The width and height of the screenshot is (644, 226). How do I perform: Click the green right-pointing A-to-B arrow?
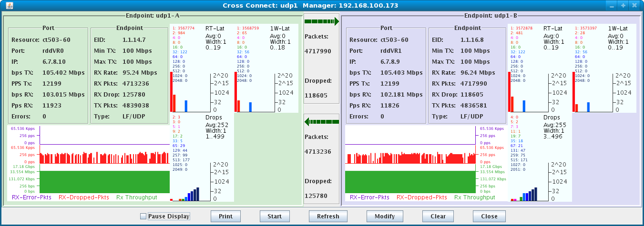321,21
